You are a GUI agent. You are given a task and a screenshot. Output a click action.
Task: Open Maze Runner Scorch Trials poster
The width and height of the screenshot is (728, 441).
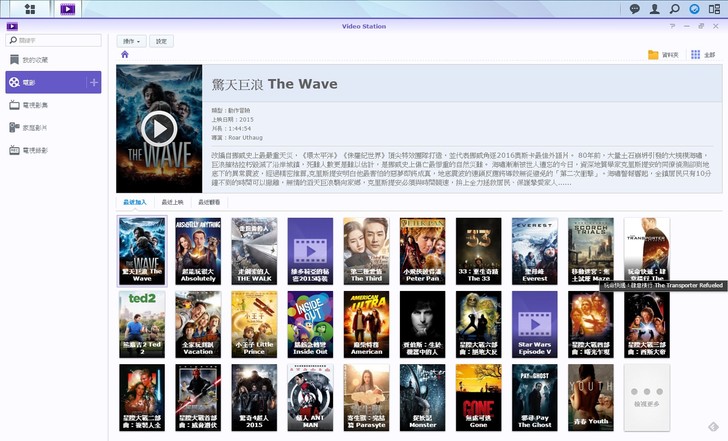(x=591, y=251)
